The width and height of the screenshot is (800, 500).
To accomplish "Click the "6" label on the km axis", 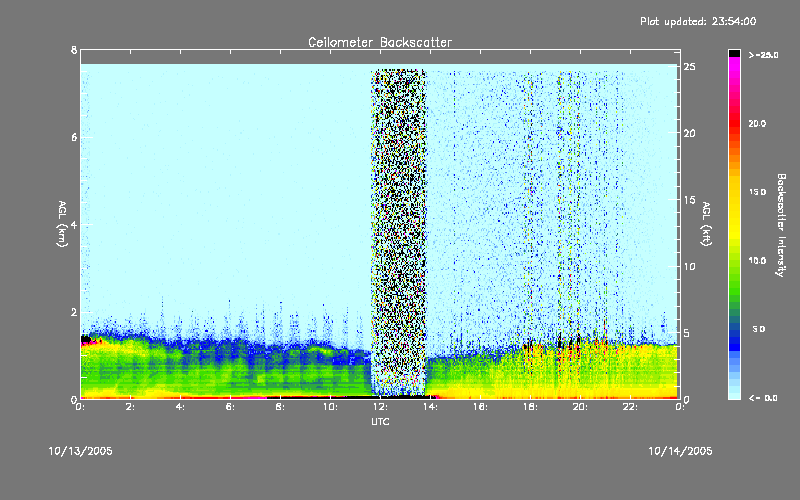I will [74, 137].
